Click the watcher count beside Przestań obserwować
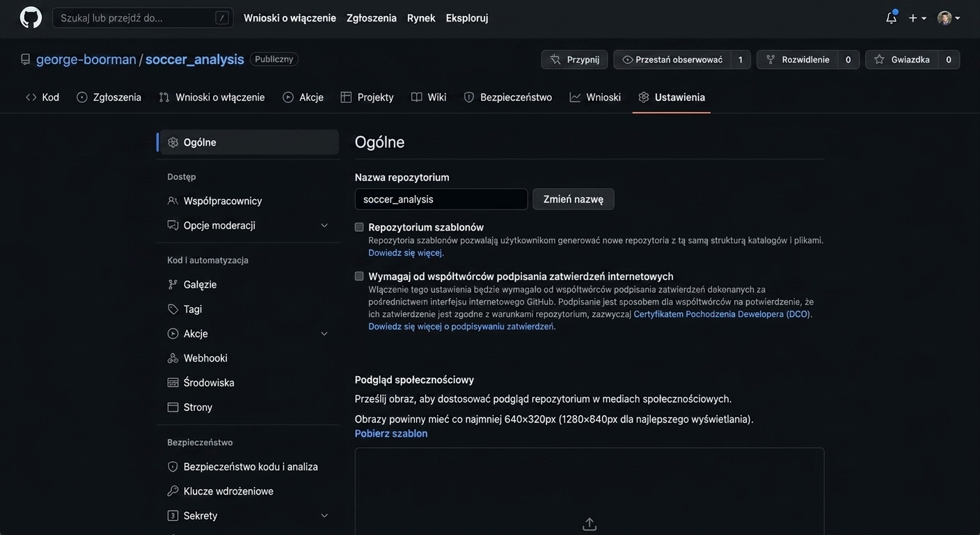The image size is (980, 535). pos(741,59)
